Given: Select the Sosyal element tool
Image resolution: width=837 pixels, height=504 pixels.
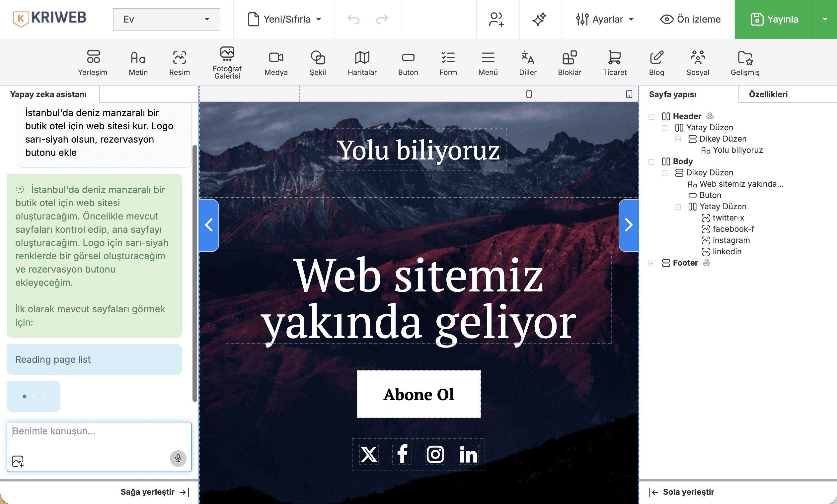Looking at the screenshot, I should 698,62.
